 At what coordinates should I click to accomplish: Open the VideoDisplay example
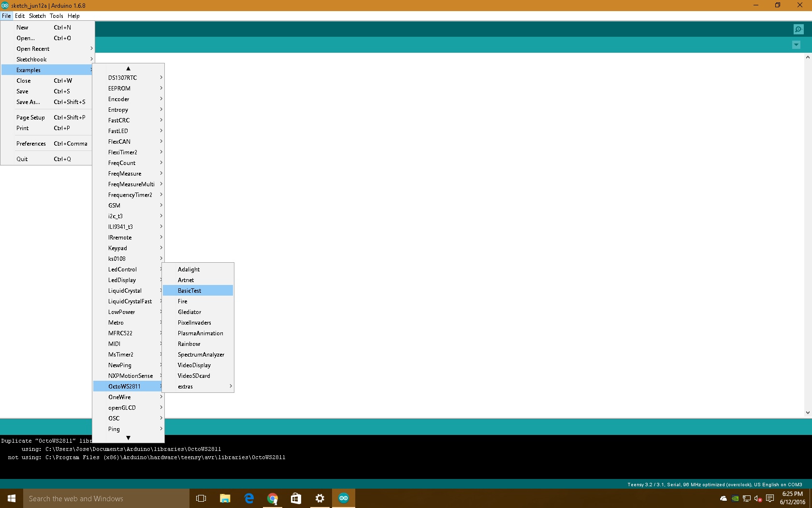click(x=198, y=365)
